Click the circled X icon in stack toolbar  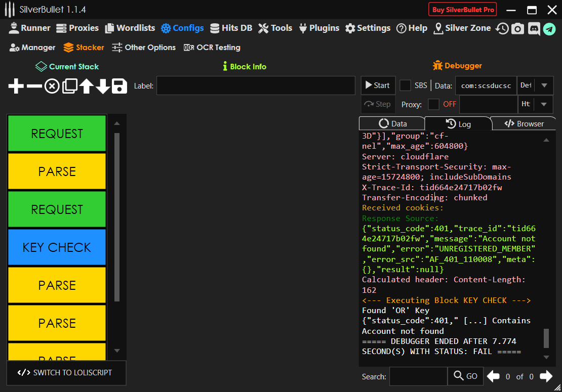[x=52, y=86]
